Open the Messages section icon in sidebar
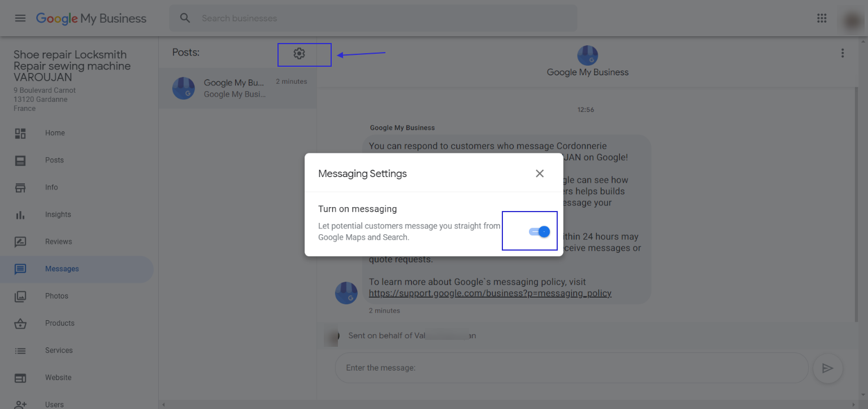 20,269
